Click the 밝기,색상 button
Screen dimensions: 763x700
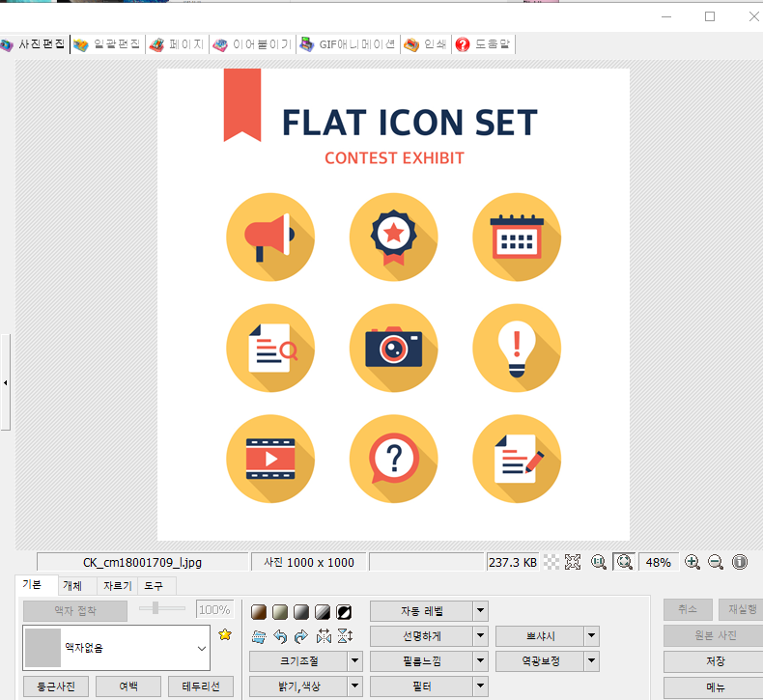[298, 686]
